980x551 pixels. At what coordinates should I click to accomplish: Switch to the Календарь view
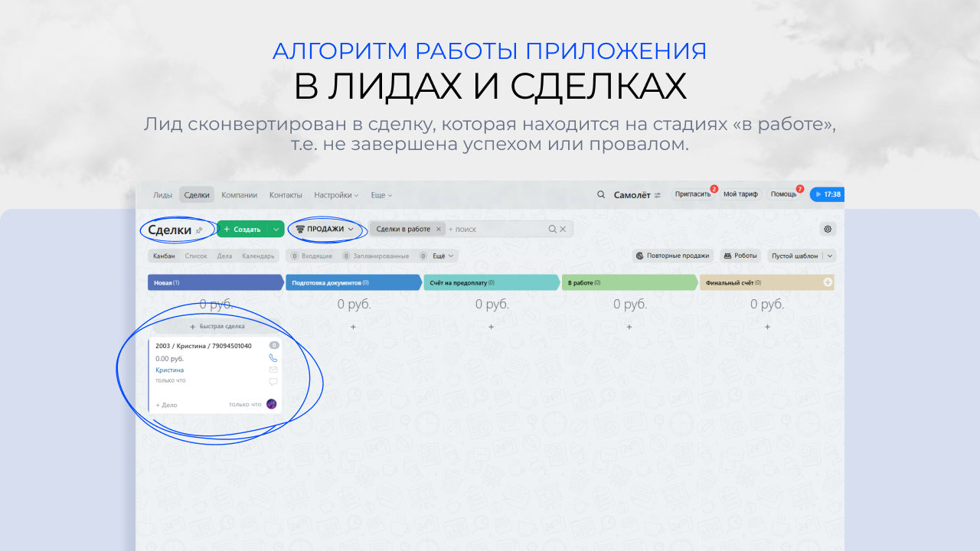point(258,256)
